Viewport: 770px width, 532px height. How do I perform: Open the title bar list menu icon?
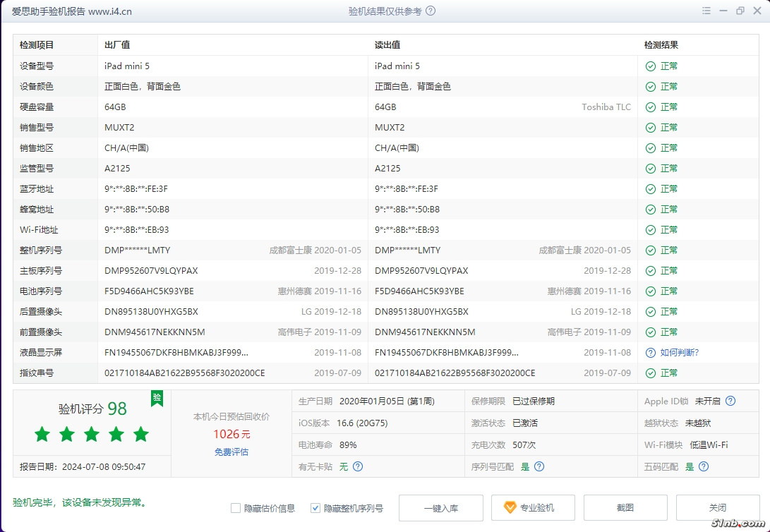(x=706, y=11)
